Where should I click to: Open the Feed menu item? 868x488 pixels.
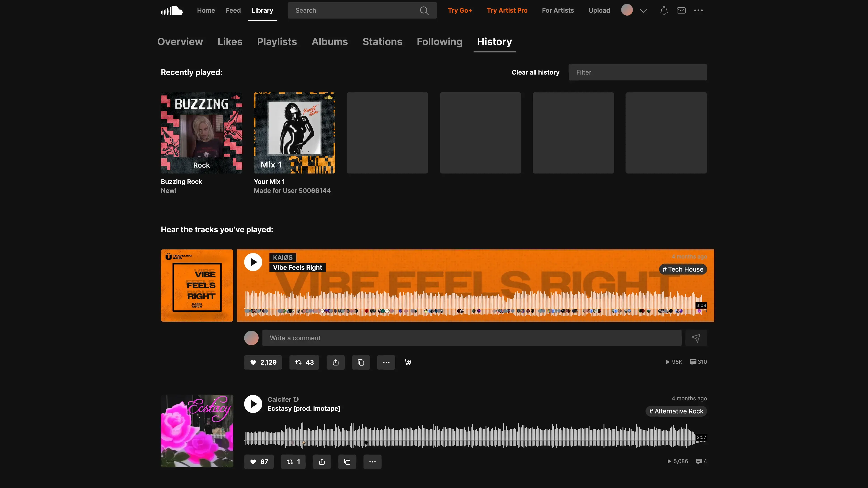[233, 10]
